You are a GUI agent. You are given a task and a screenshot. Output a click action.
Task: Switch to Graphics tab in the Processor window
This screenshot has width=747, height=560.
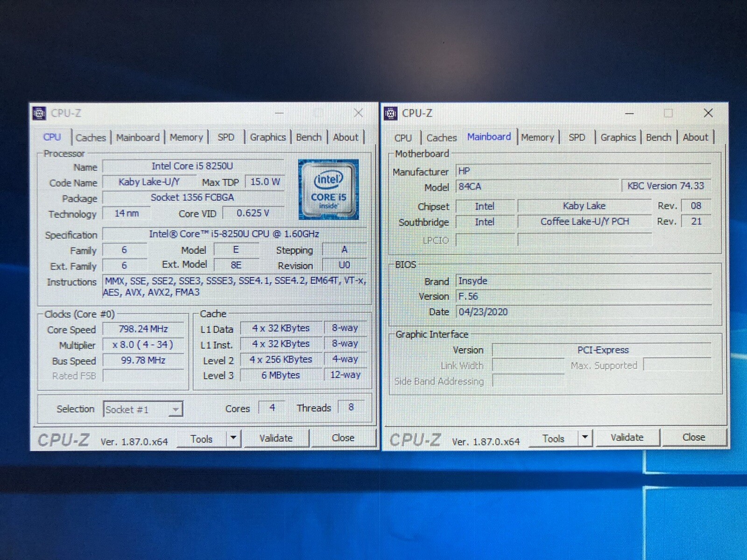(x=268, y=138)
